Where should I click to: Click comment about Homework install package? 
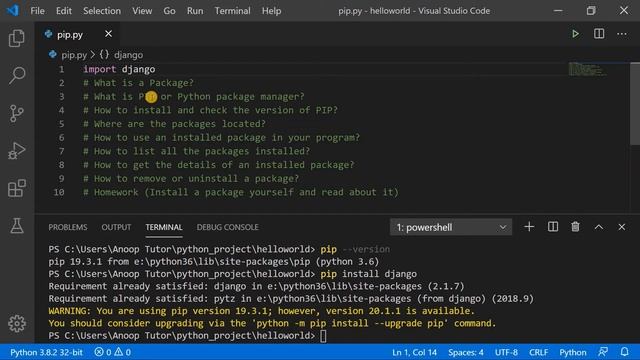(241, 192)
